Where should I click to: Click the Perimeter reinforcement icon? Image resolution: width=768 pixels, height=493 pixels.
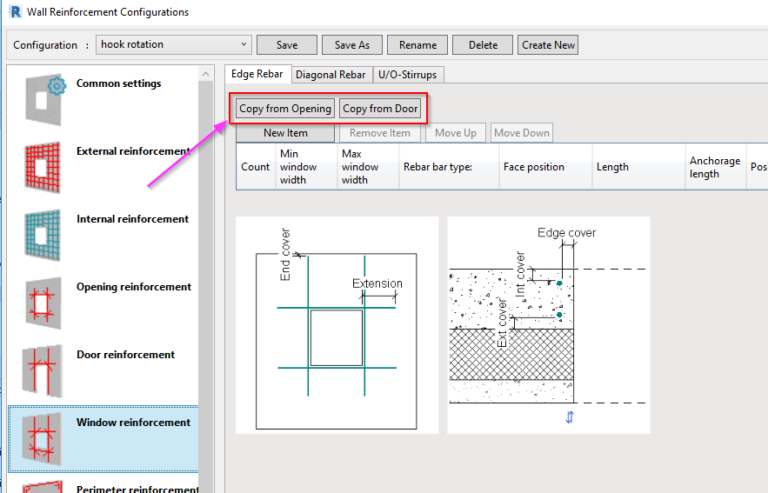click(x=43, y=487)
